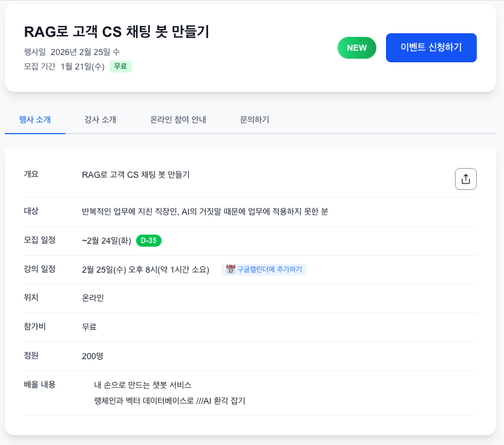Go to the 문의하기 tab
Viewport: 504px width, 445px height.
(x=255, y=120)
